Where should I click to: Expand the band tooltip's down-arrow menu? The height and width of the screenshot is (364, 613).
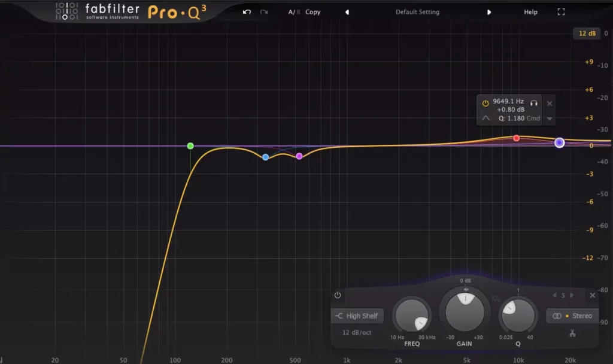coord(550,119)
